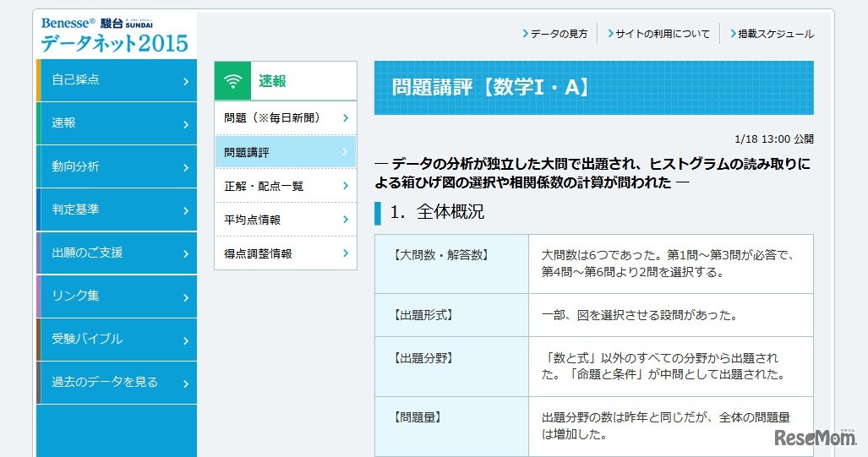This screenshot has height=457, width=868.
Task: Click the text starting 「数と式」以外のすべての分野
Action: (663, 367)
